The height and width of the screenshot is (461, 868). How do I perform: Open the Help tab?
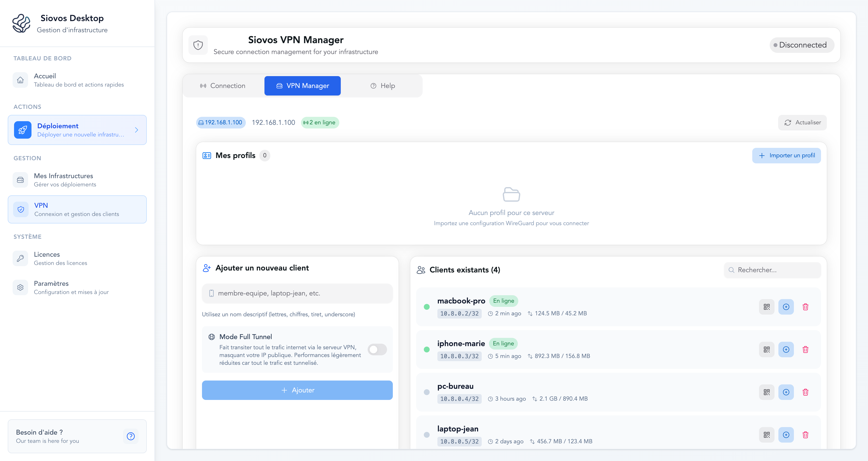tap(382, 86)
